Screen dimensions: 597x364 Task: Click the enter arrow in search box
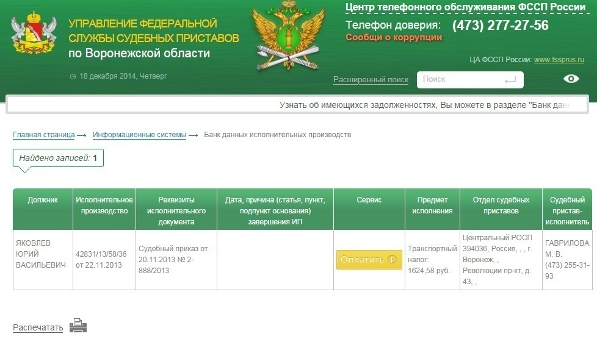(510, 80)
